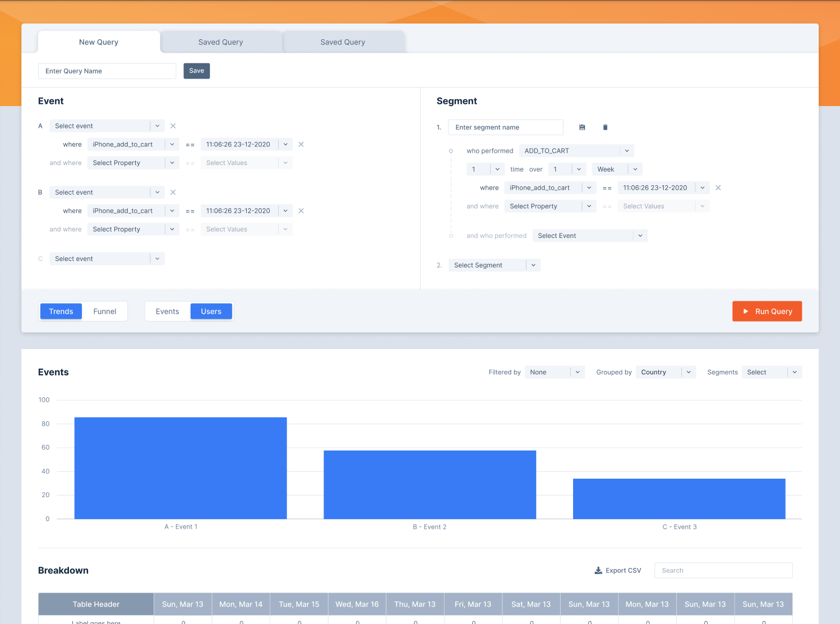This screenshot has height=624, width=840.
Task: Focus the Enter Query Name field
Action: coord(107,71)
